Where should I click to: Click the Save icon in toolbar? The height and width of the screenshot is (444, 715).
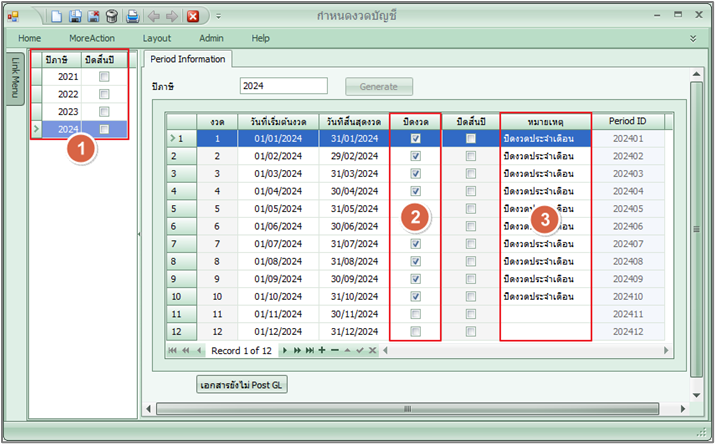(75, 16)
